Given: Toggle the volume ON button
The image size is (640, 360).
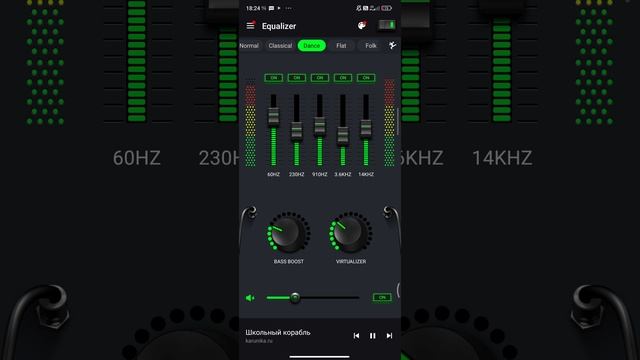Looking at the screenshot, I should click(382, 297).
